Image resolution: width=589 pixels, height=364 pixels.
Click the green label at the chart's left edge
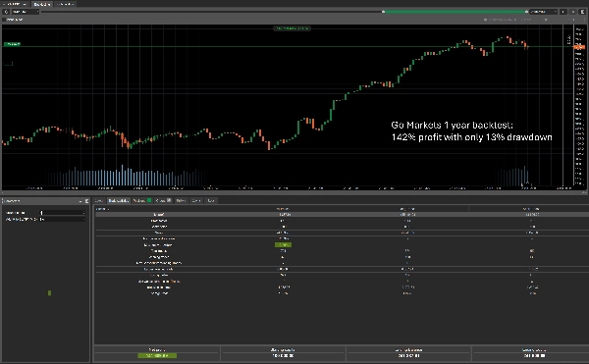(x=12, y=44)
